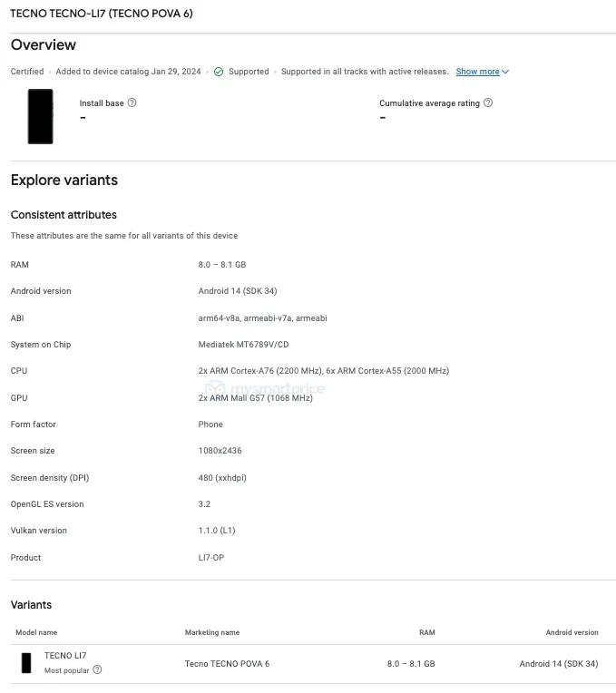
Task: Sort by the Model name column header
Action: [x=36, y=632]
